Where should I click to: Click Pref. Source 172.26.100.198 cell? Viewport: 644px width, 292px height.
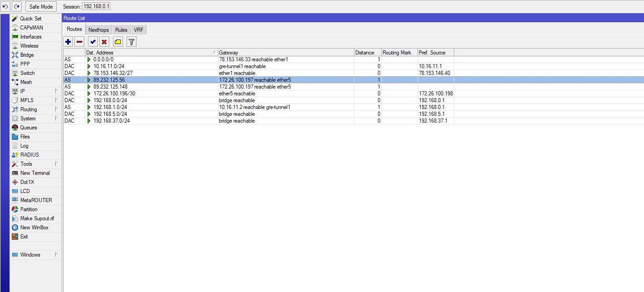click(x=436, y=94)
